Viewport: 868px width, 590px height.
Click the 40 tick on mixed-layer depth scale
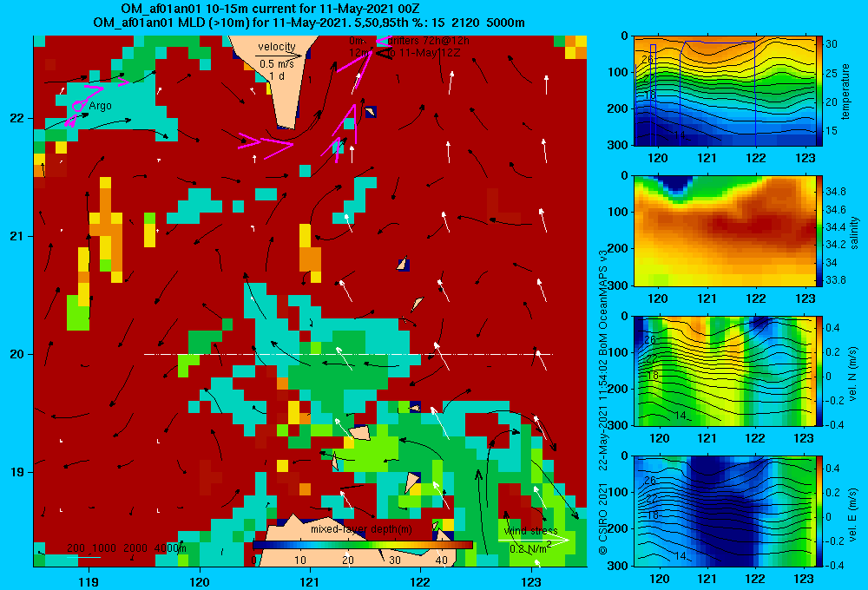click(441, 560)
